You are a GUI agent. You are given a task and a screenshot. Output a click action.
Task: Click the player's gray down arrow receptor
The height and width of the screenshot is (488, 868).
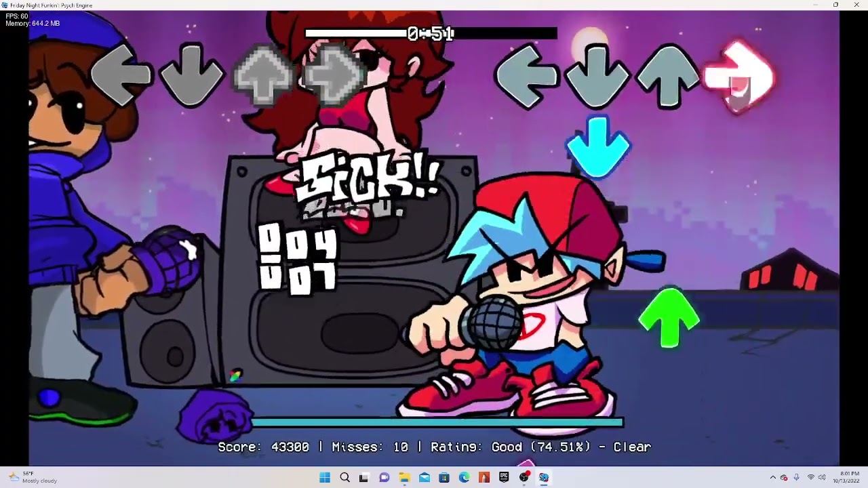click(x=597, y=75)
